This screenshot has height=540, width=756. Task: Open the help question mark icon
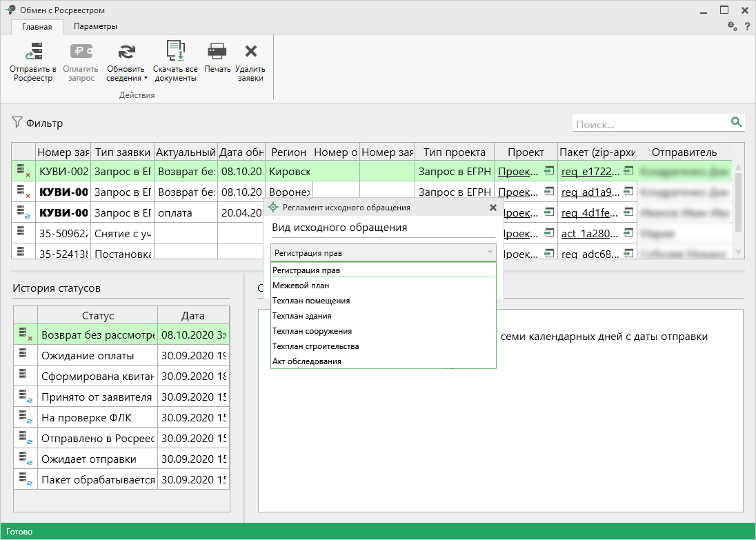(746, 26)
